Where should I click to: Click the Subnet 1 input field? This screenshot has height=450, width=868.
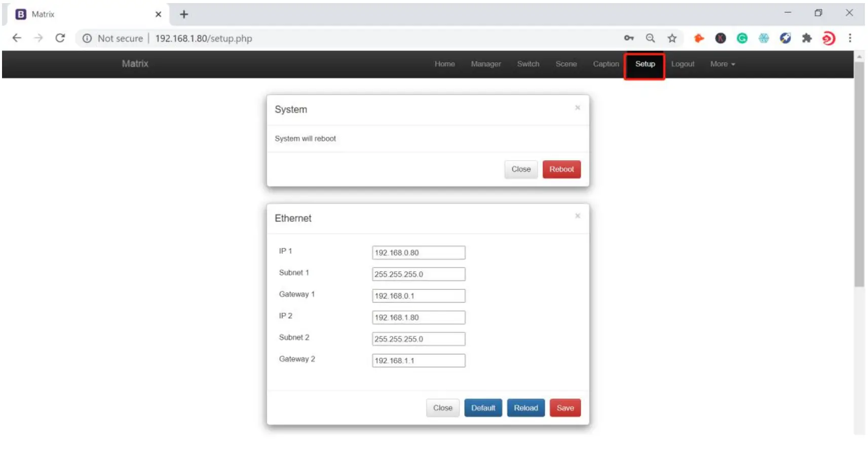[419, 274]
